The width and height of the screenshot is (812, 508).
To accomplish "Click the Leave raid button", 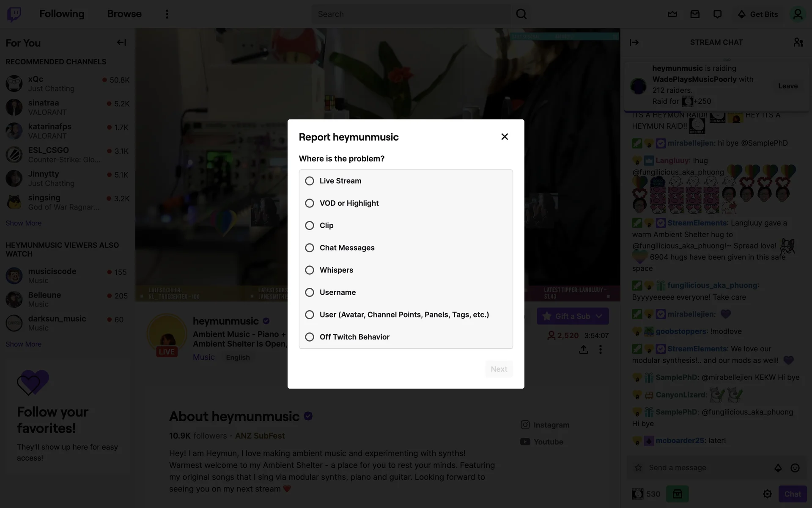I will tap(787, 86).
